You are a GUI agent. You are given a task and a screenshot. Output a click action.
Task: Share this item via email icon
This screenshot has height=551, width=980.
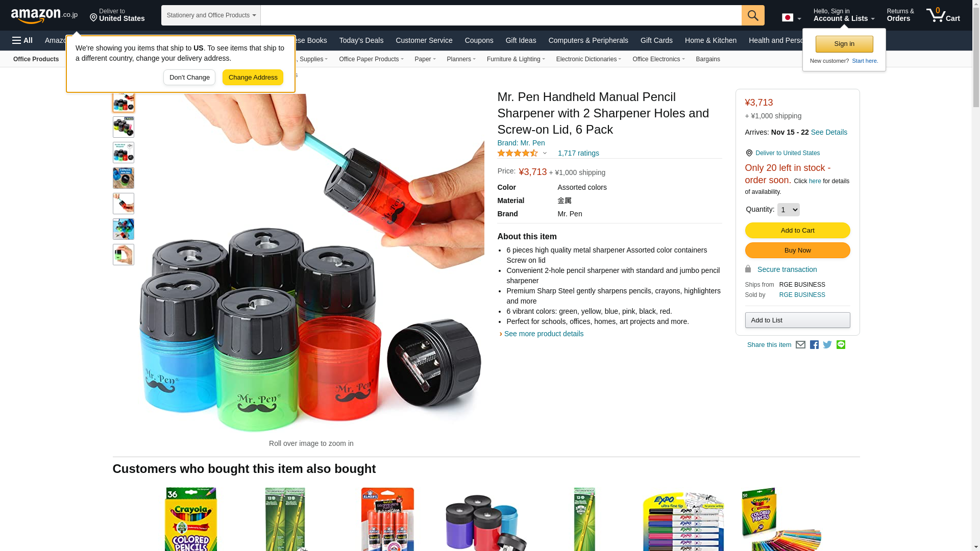pyautogui.click(x=800, y=345)
